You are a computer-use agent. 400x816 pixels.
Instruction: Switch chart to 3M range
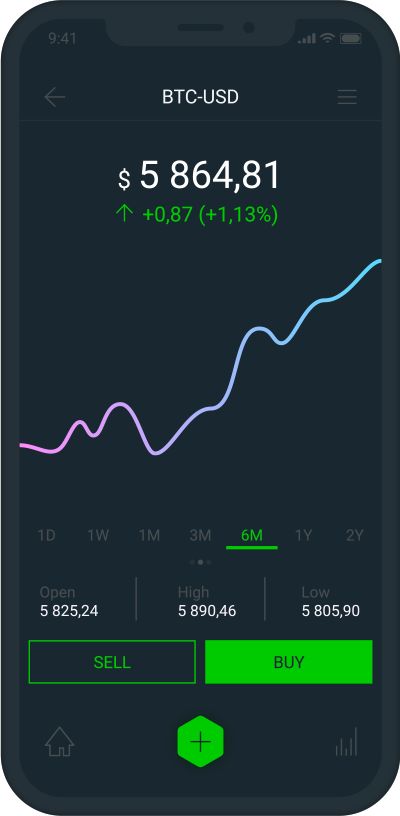point(200,536)
